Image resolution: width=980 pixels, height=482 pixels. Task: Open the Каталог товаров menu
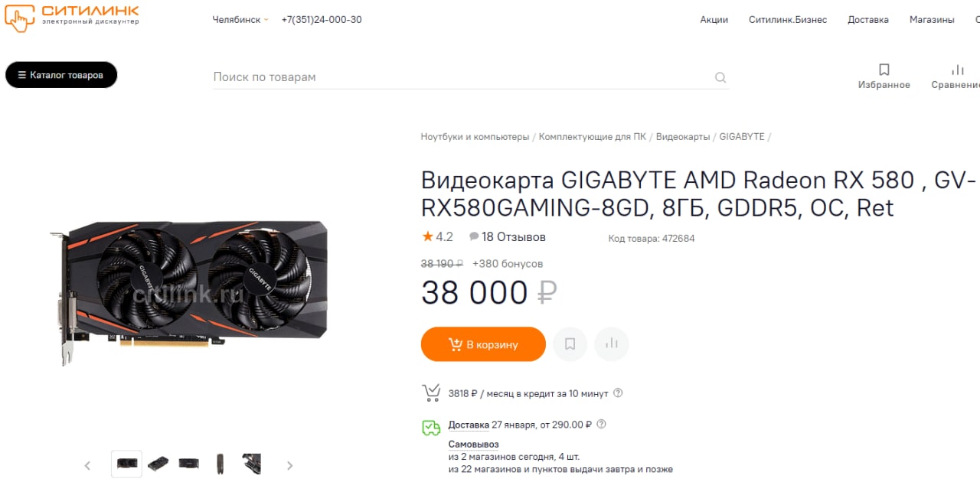[61, 75]
